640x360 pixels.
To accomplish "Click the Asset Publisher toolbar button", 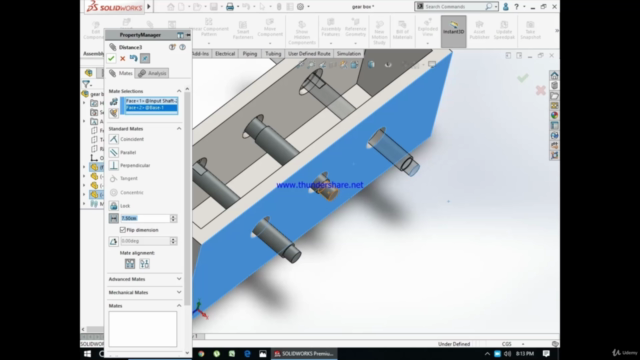I will click(479, 30).
